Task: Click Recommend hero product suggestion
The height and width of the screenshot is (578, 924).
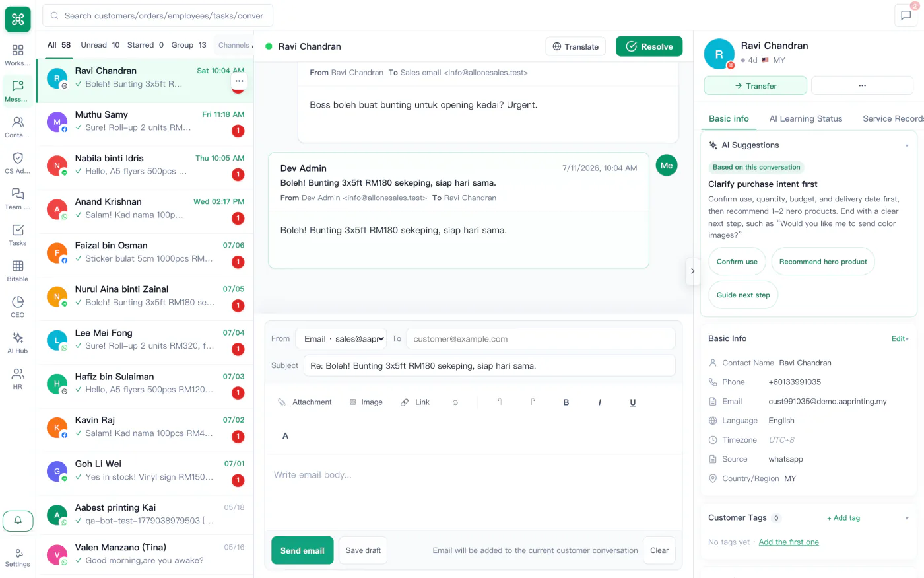Action: click(x=823, y=262)
